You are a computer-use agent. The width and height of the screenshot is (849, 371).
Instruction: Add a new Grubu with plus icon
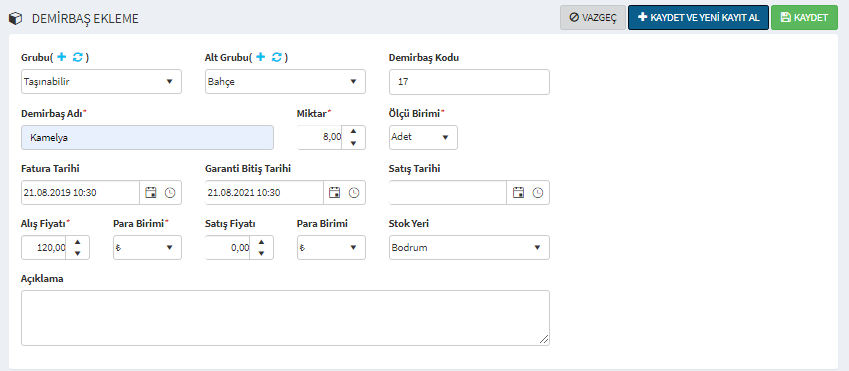(x=62, y=57)
